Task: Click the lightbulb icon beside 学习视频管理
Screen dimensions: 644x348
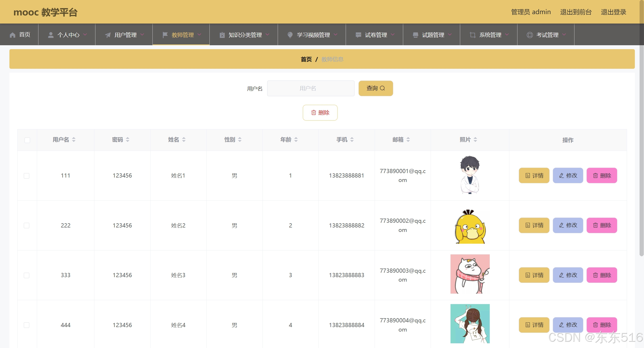Action: [290, 35]
